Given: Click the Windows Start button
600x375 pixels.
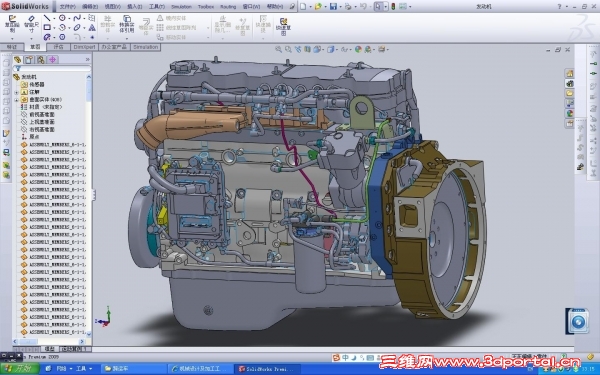Looking at the screenshot, I should pyautogui.click(x=20, y=368).
